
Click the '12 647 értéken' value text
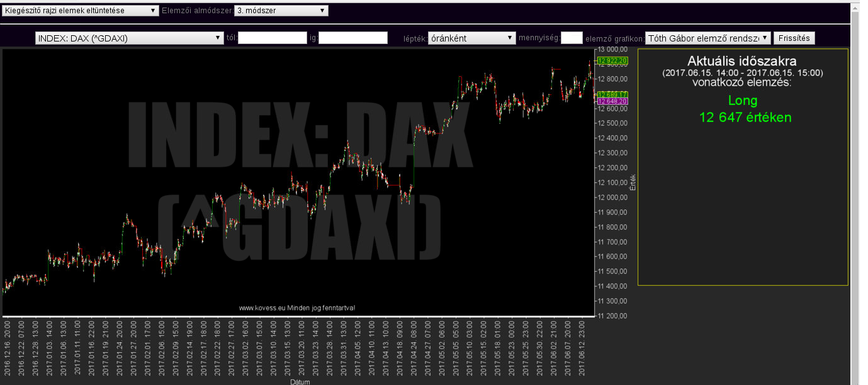coord(745,117)
